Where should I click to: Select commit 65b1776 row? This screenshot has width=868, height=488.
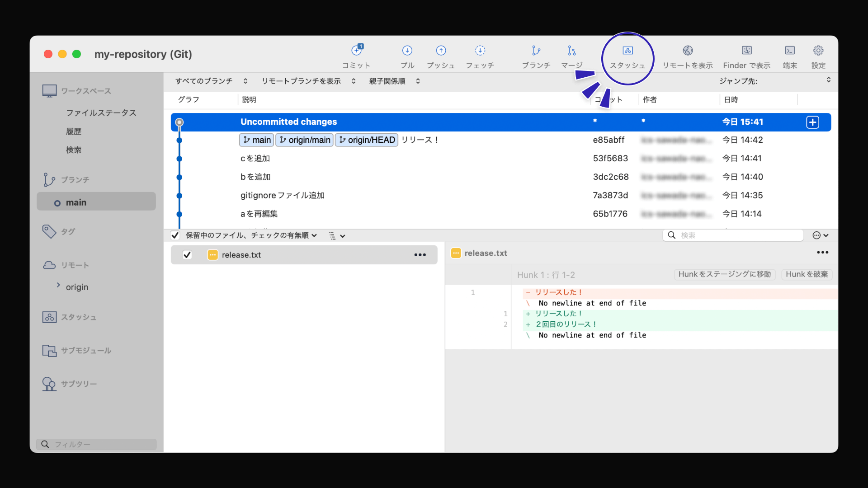(501, 214)
